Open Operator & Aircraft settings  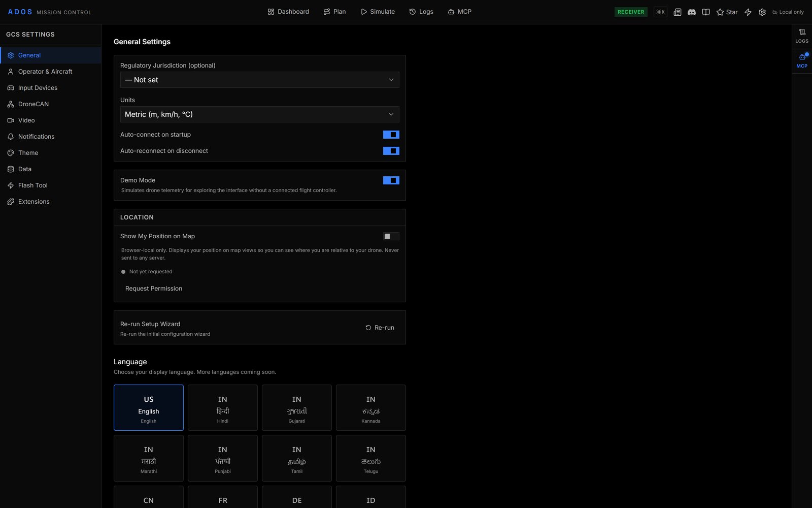tap(51, 72)
